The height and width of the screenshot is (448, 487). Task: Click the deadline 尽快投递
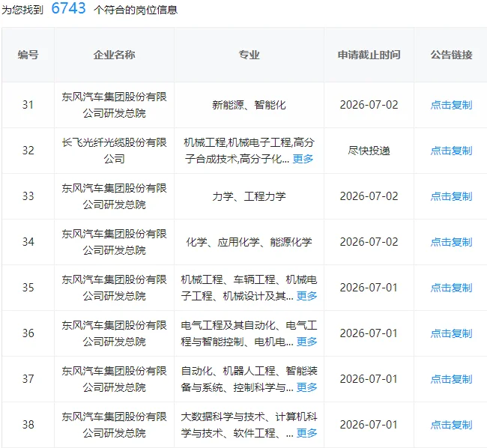369,151
